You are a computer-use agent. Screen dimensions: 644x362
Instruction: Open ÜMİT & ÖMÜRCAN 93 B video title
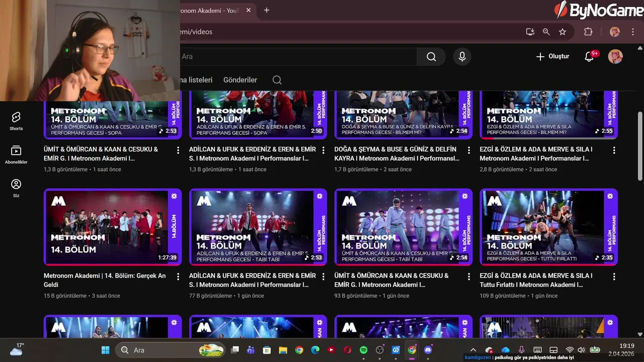click(391, 280)
